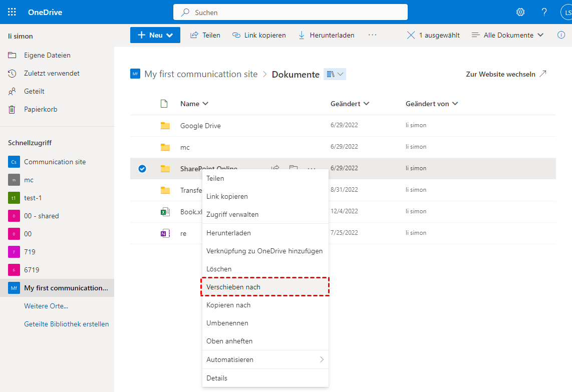572x392 pixels.
Task: Open the Alle Dokumente view dropdown
Action: click(x=508, y=35)
